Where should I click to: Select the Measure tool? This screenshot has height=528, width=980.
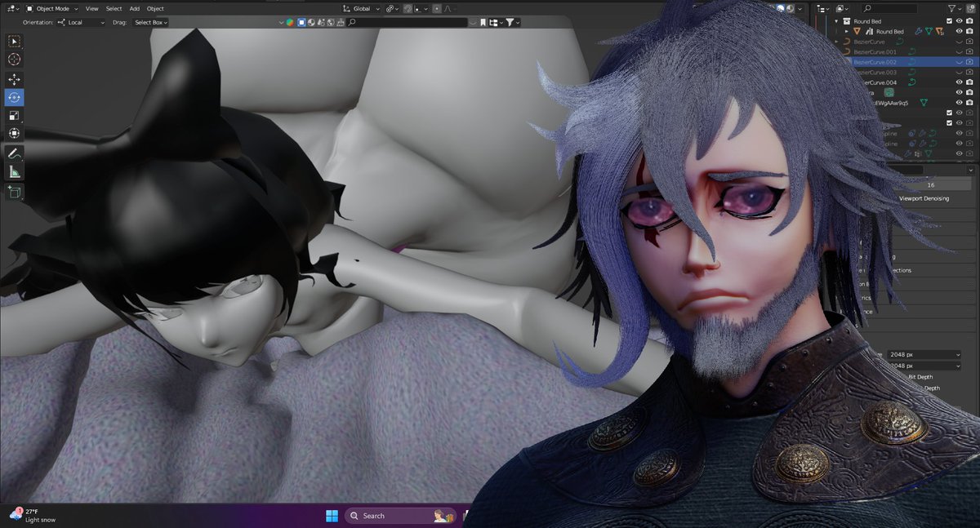tap(14, 171)
